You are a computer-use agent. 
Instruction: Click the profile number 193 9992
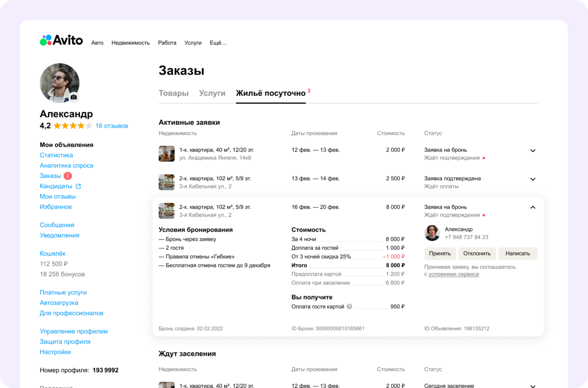tap(105, 370)
